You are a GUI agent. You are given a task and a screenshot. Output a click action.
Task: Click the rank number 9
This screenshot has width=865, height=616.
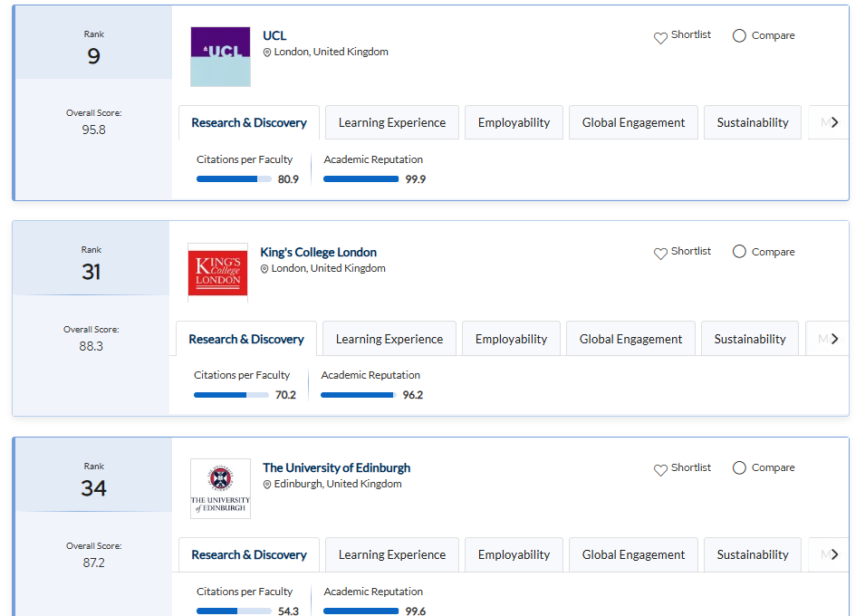pyautogui.click(x=94, y=56)
